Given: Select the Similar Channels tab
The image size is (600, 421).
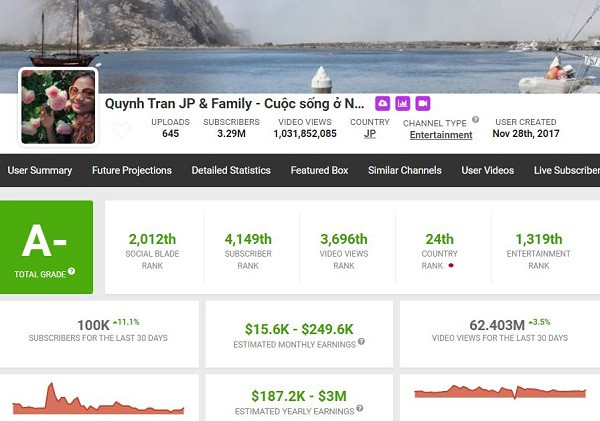Looking at the screenshot, I should point(405,170).
